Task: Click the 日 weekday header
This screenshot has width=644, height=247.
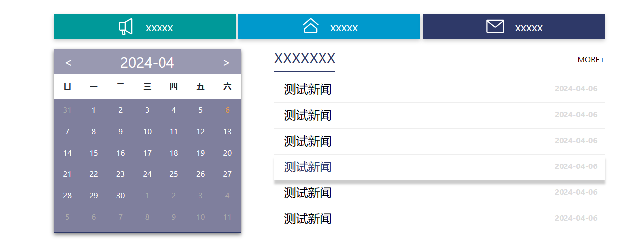Action: point(67,87)
